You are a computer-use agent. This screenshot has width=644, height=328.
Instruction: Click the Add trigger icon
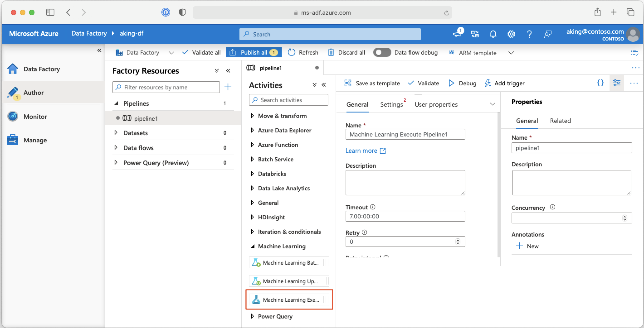[487, 83]
